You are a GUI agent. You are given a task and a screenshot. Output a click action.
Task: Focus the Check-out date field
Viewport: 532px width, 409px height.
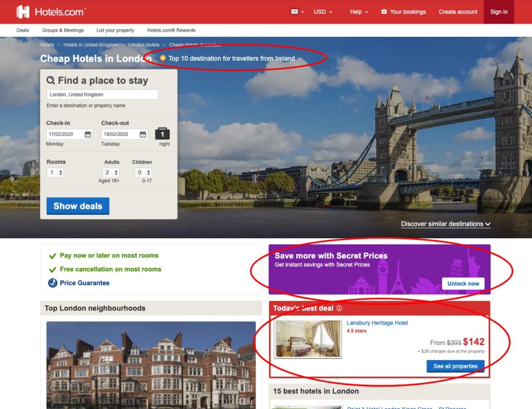(124, 134)
